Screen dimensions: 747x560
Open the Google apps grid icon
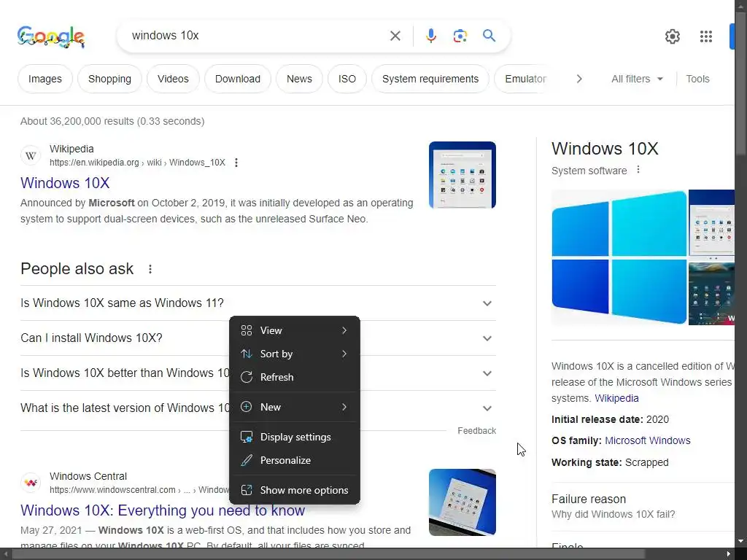pos(706,36)
